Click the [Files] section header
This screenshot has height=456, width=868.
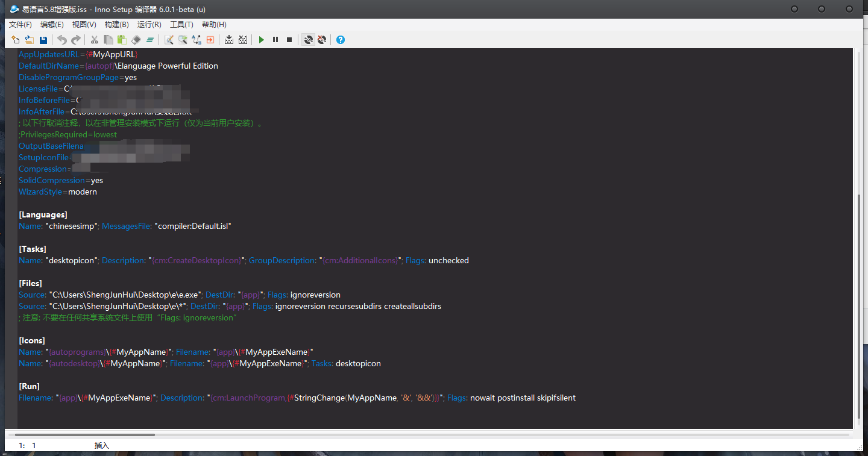pyautogui.click(x=30, y=284)
